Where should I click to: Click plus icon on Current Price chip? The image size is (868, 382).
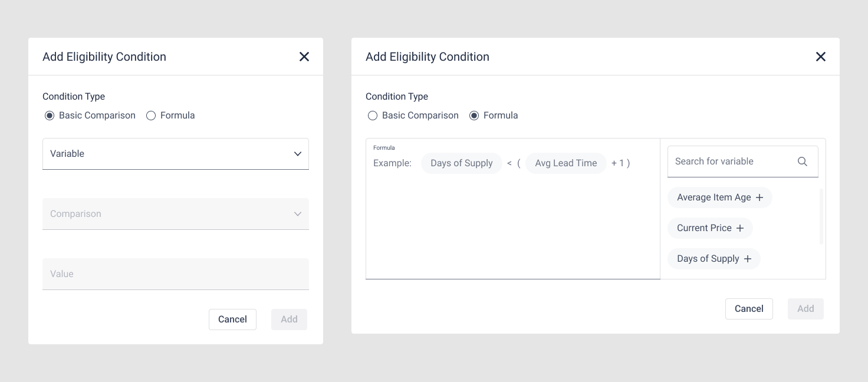pyautogui.click(x=740, y=228)
